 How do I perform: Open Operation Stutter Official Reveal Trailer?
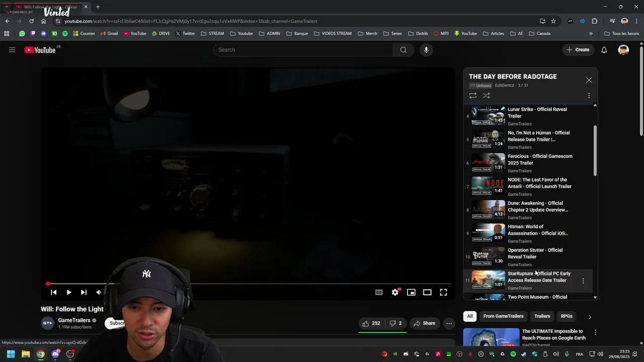click(x=528, y=256)
